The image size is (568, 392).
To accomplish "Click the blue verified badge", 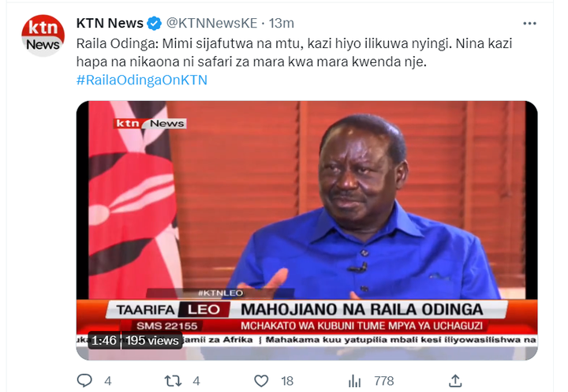I will 155,24.
